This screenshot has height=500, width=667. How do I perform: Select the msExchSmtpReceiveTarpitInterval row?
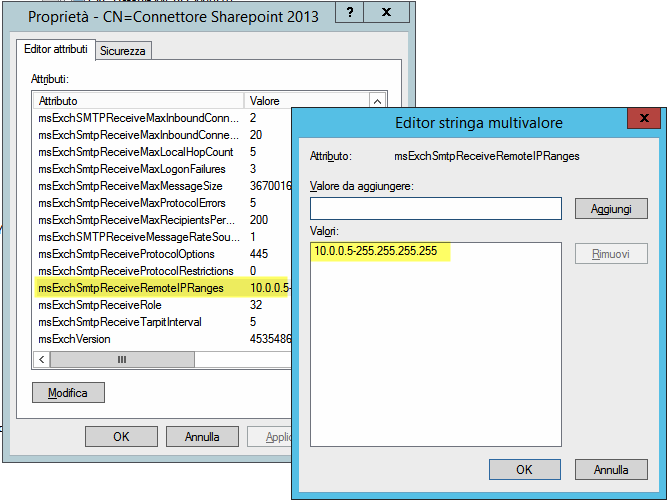[x=162, y=322]
